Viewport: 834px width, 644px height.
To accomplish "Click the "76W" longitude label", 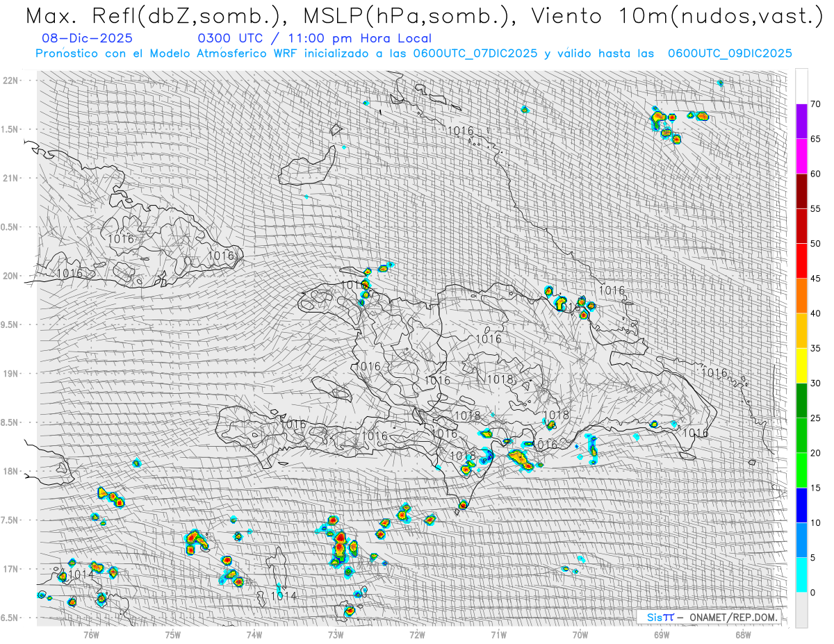I will click(x=91, y=634).
